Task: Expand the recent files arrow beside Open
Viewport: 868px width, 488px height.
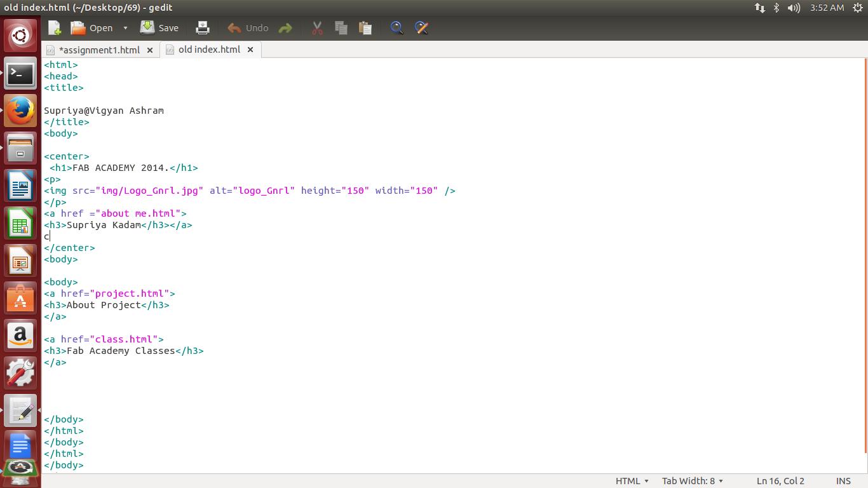Action: [x=125, y=28]
